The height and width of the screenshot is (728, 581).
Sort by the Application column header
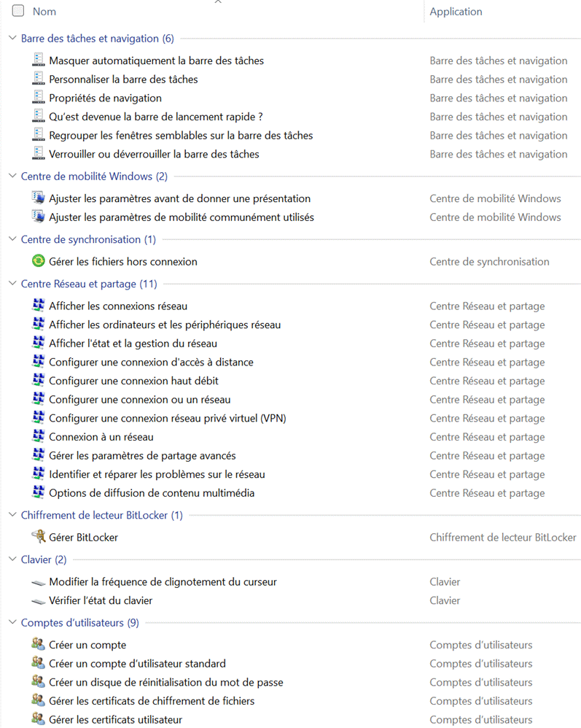[456, 12]
